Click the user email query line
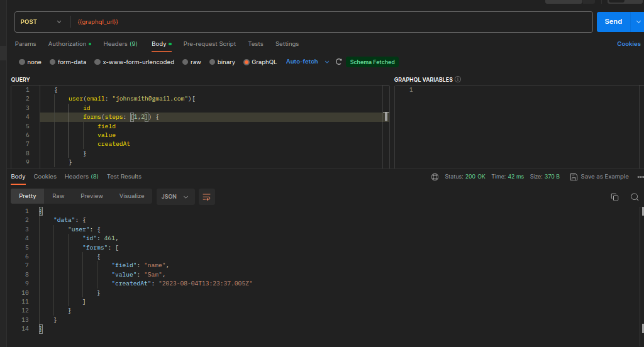The image size is (644, 347). (x=132, y=99)
